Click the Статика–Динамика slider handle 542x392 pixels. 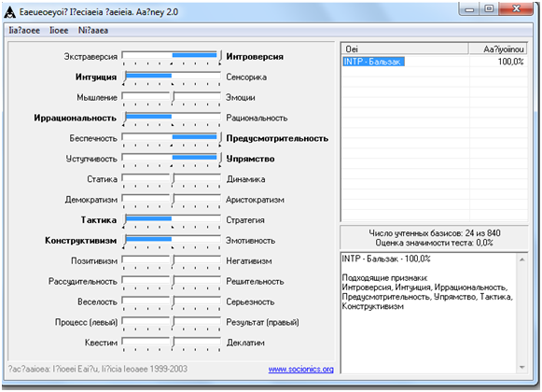[174, 178]
